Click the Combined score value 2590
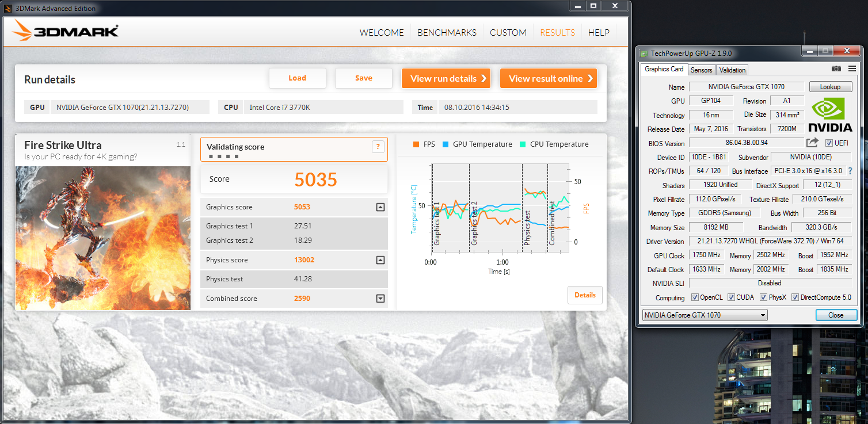 (x=302, y=299)
